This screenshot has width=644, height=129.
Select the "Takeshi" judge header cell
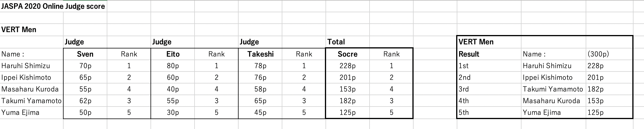point(260,54)
